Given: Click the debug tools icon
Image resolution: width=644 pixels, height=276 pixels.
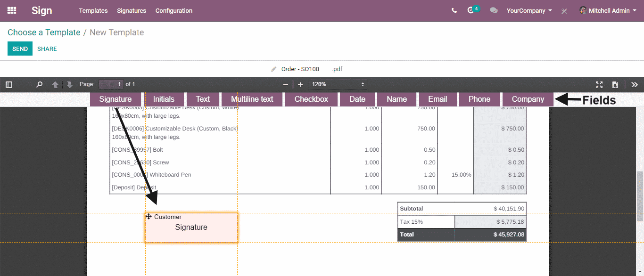Looking at the screenshot, I should [564, 11].
